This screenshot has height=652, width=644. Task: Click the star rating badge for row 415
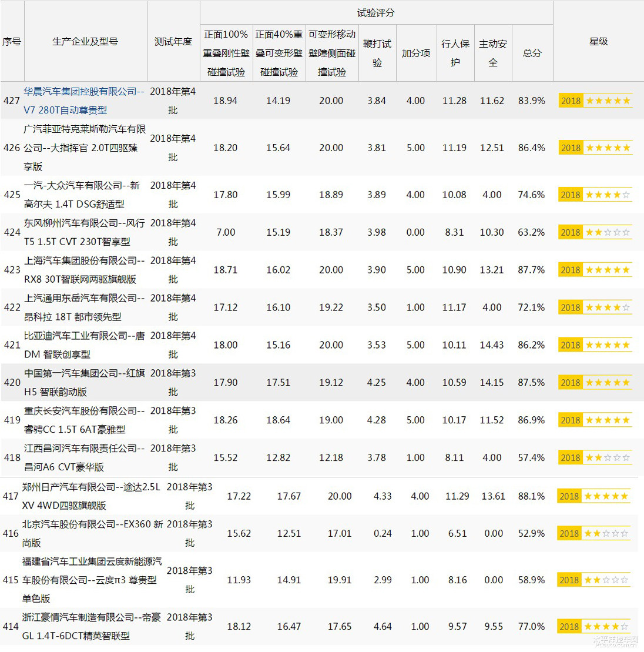[x=593, y=580]
